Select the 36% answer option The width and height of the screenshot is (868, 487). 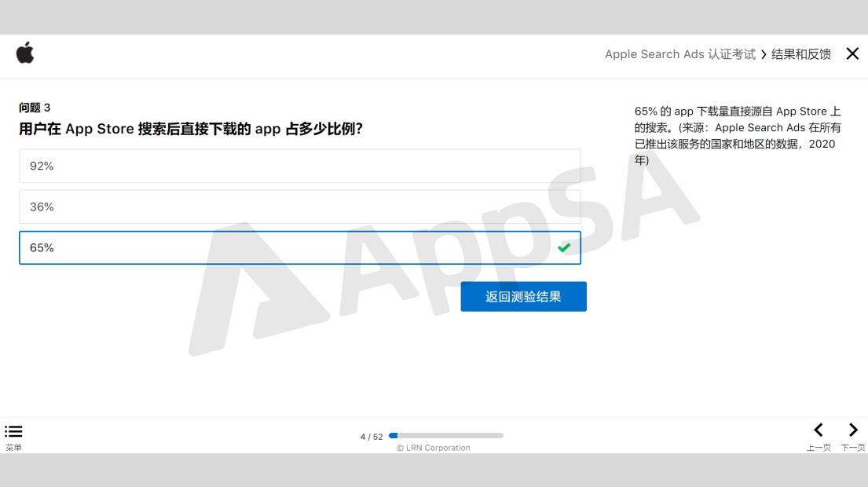(x=300, y=207)
